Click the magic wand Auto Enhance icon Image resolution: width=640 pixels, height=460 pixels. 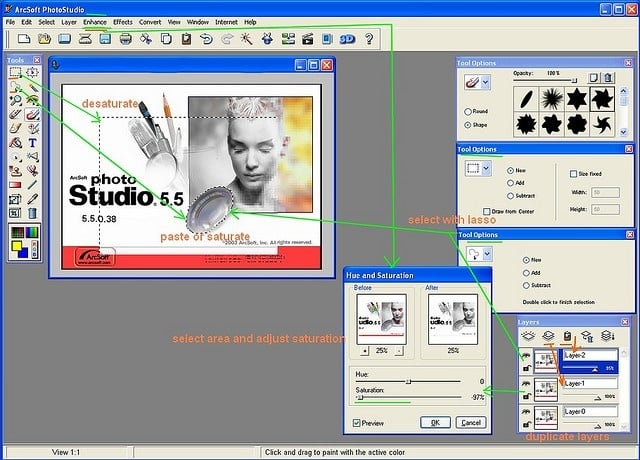247,39
